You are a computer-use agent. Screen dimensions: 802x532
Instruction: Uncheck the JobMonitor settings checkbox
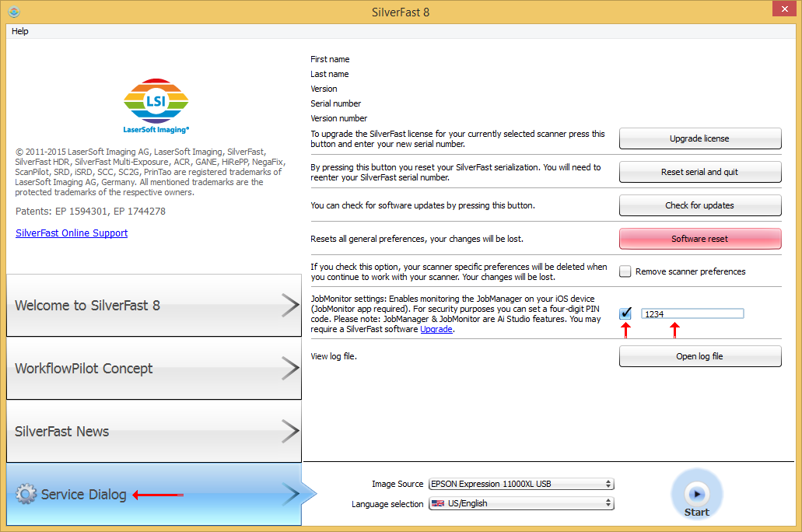pyautogui.click(x=625, y=313)
